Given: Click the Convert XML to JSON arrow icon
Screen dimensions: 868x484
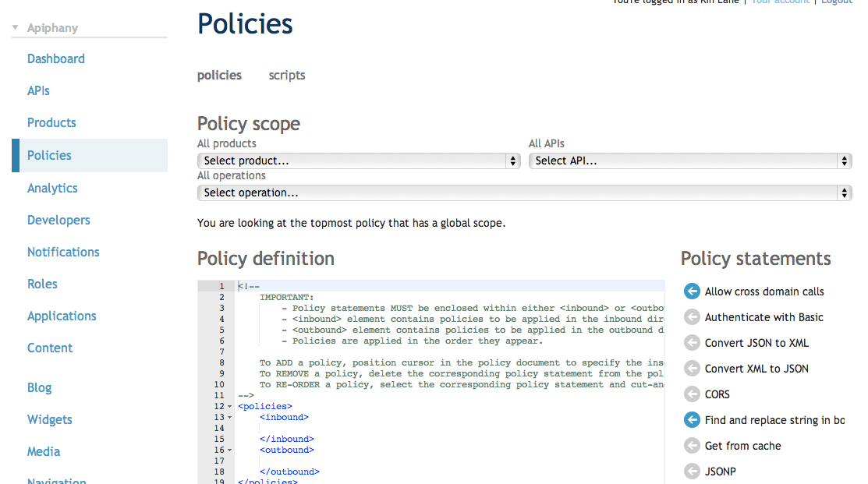Looking at the screenshot, I should tap(692, 368).
